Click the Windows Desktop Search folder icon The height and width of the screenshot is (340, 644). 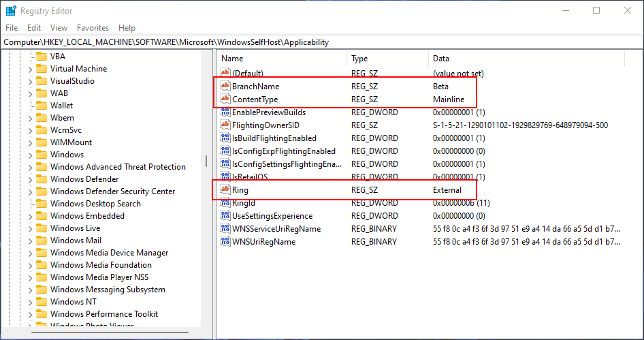coord(41,204)
